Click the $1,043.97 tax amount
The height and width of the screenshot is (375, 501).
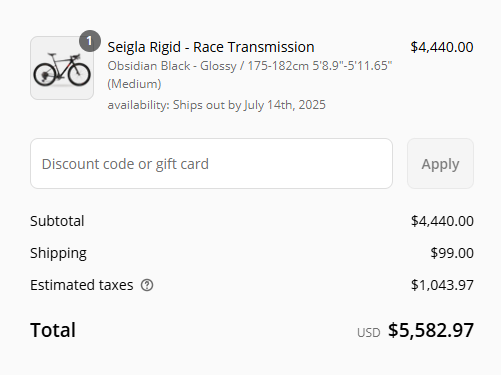tap(442, 285)
